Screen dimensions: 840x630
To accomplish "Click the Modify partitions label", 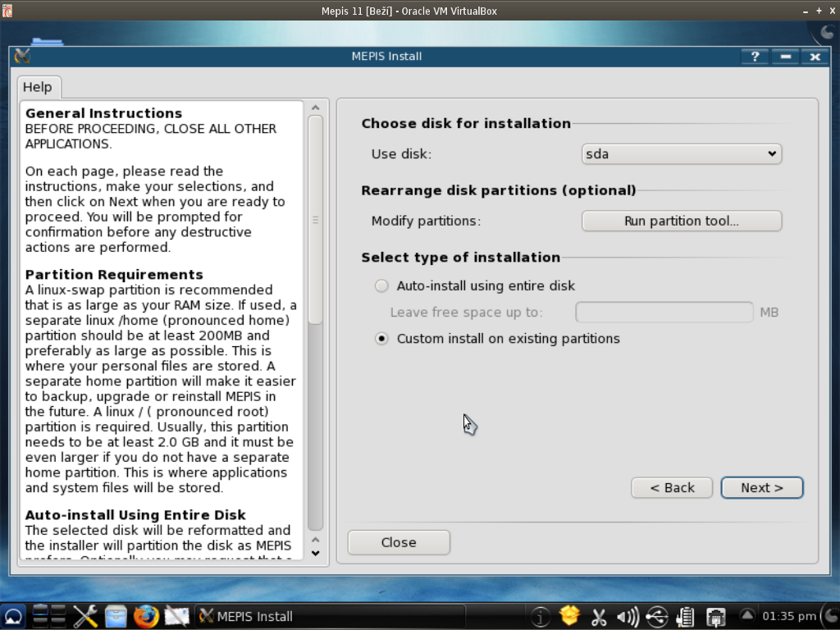I will pos(426,221).
